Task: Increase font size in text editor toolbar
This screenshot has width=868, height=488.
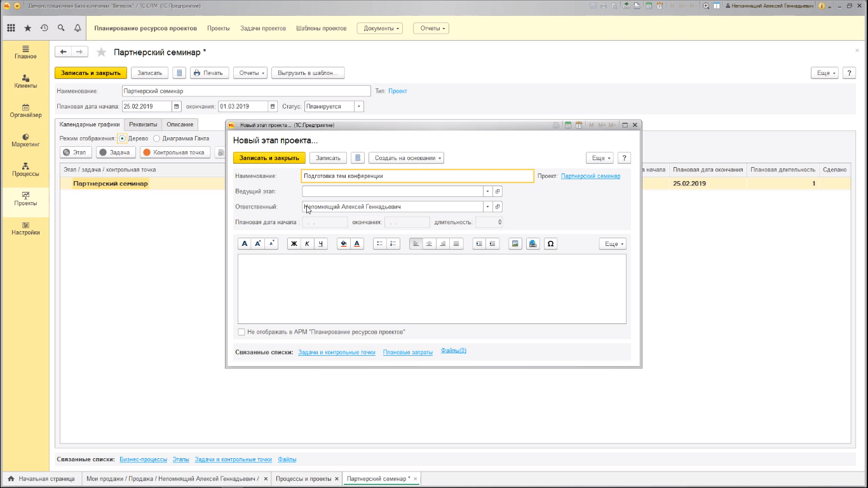Action: point(258,243)
